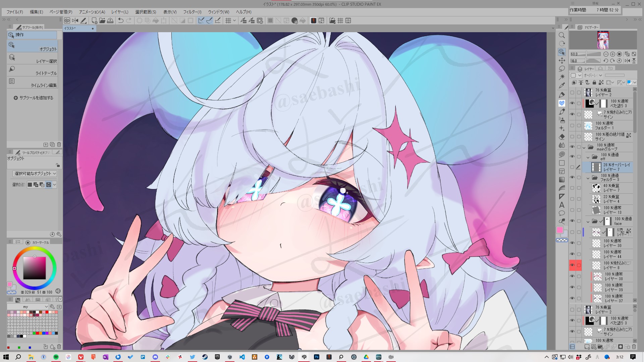The width and height of the screenshot is (644, 362).
Task: Flip navigator view horizontally
Action: tap(627, 61)
